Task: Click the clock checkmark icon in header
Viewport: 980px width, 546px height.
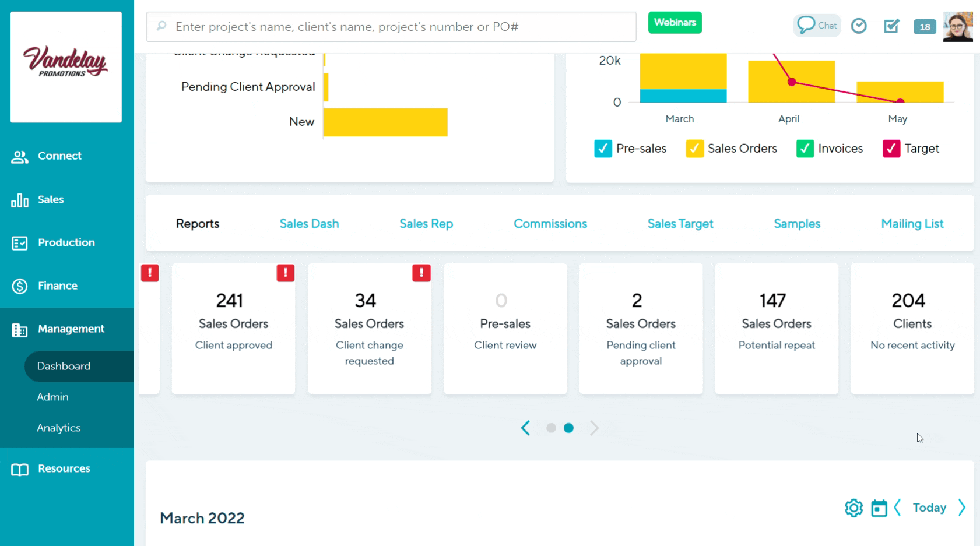Action: 859,26
